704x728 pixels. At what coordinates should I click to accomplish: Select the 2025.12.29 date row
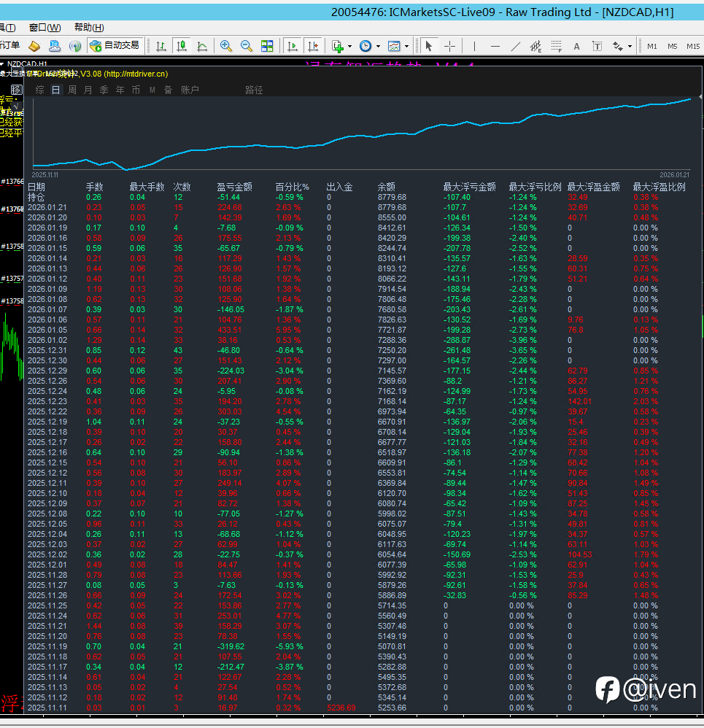47,371
